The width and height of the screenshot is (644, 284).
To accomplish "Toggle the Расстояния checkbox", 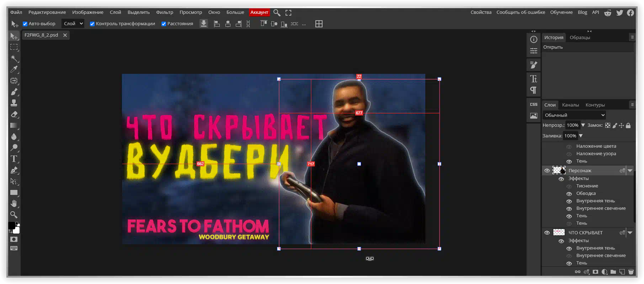I will [164, 24].
